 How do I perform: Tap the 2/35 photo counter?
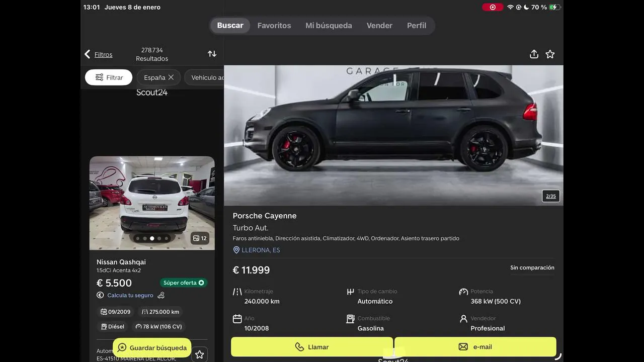[x=551, y=196]
